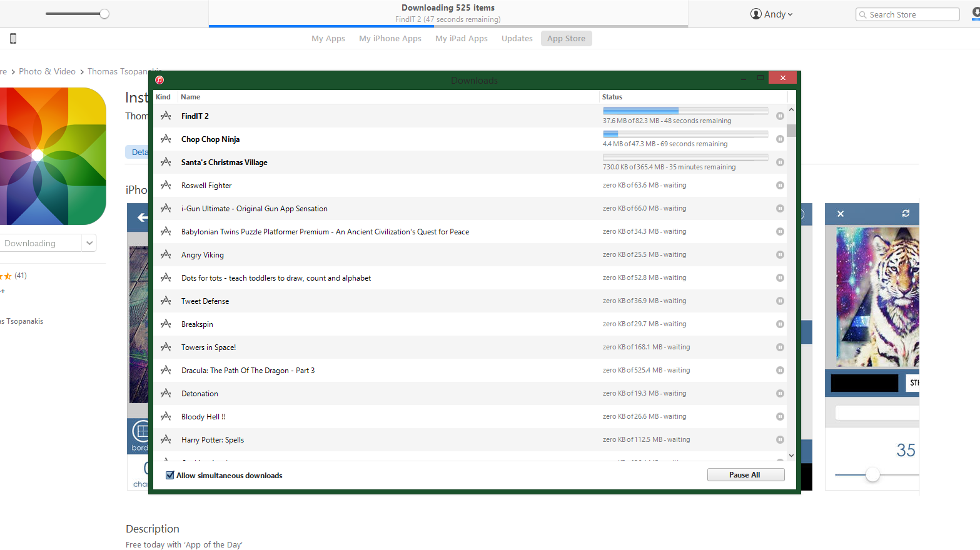Select the Detonation row name
This screenshot has width=980, height=550.
tap(200, 394)
